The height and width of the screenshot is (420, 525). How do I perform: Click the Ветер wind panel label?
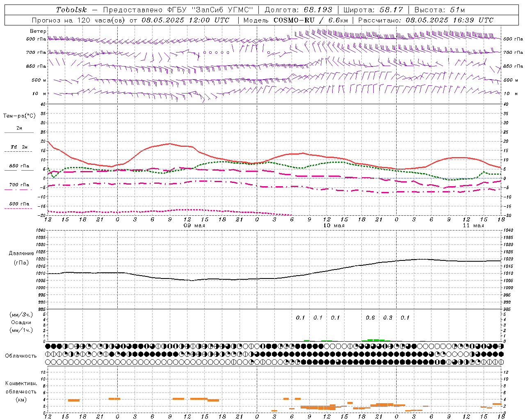pos(38,31)
